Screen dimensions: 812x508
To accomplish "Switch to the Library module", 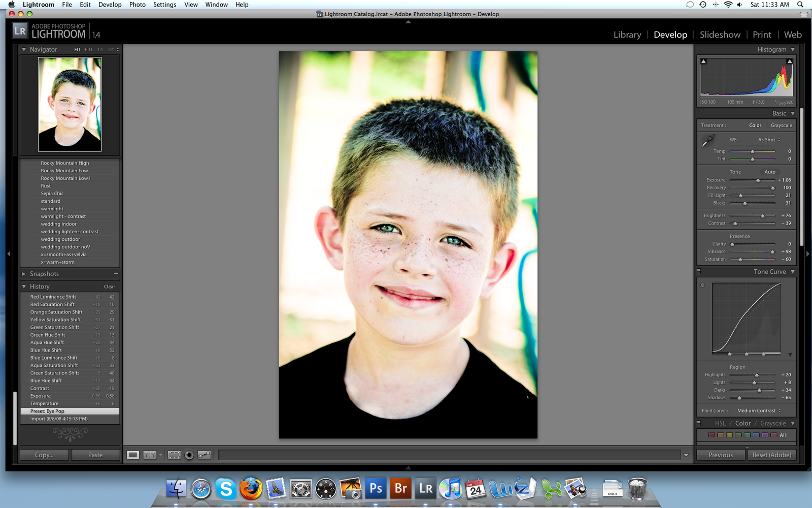I will (627, 35).
